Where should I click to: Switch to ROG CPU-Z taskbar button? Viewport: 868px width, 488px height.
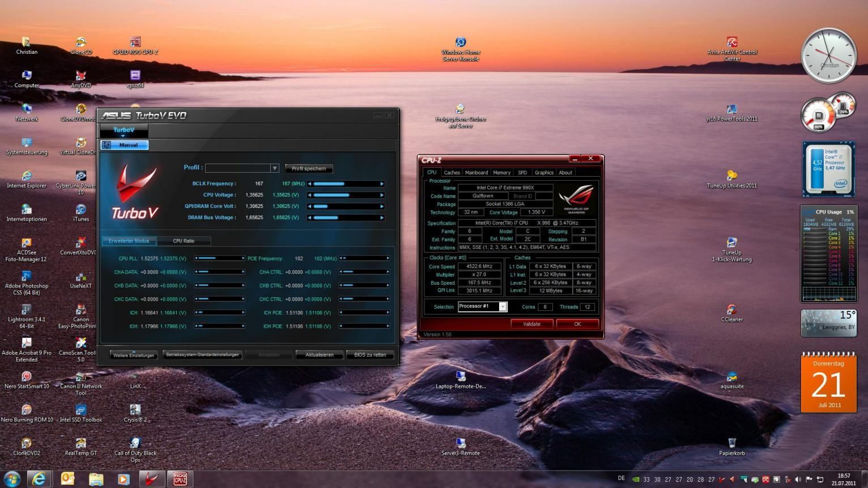[x=180, y=479]
